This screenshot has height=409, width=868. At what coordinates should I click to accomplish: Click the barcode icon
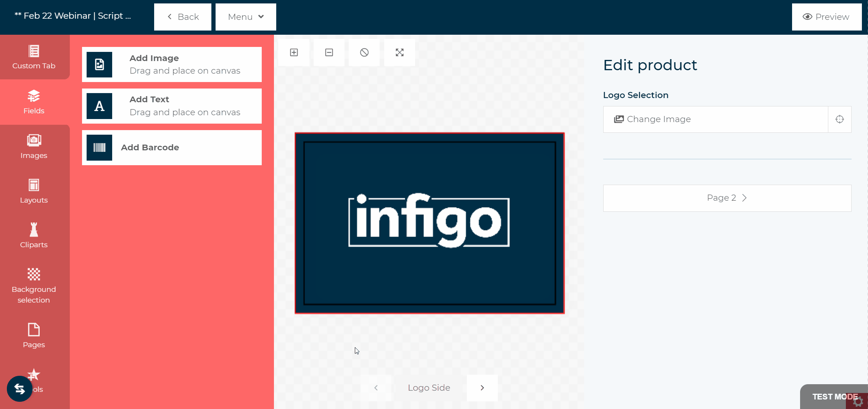(99, 148)
